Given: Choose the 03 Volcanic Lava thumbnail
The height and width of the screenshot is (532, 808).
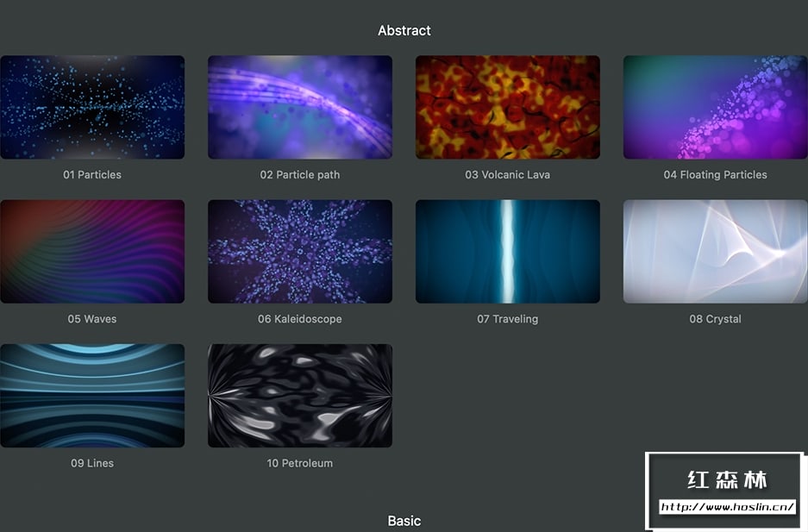Looking at the screenshot, I should coord(508,107).
